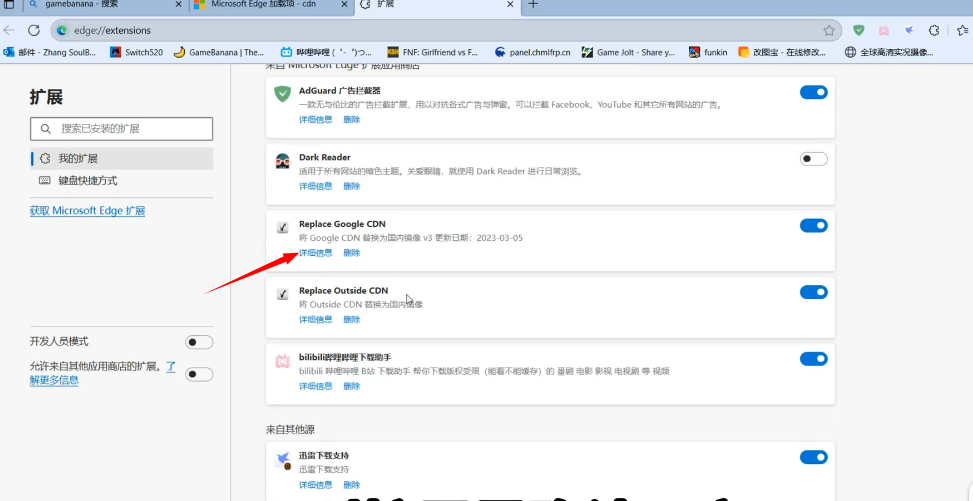The image size is (973, 501).
Task: Open the bilibili helper toolbar icon
Action: point(884,30)
